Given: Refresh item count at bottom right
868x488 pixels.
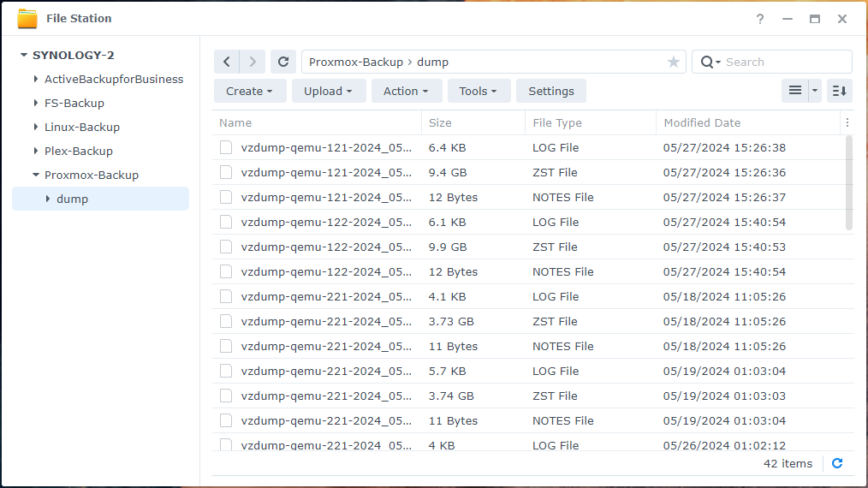Looking at the screenshot, I should 837,464.
